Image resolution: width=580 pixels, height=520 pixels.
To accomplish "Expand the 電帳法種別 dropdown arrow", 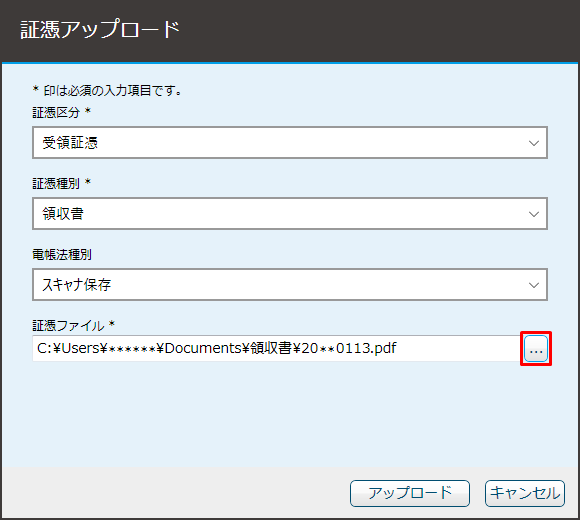I will (x=533, y=285).
